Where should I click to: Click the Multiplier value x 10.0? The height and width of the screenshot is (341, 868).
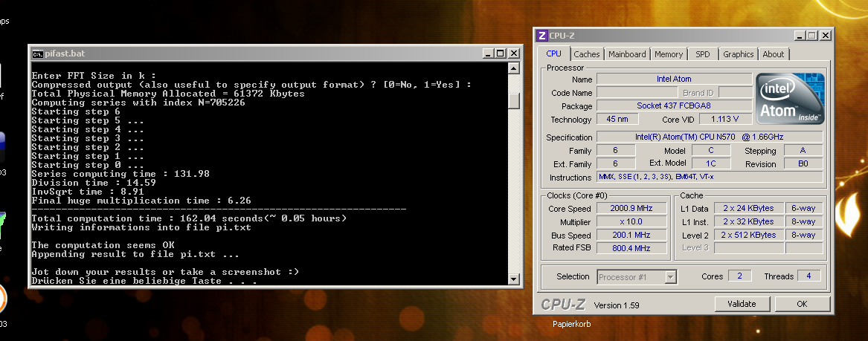coord(631,221)
